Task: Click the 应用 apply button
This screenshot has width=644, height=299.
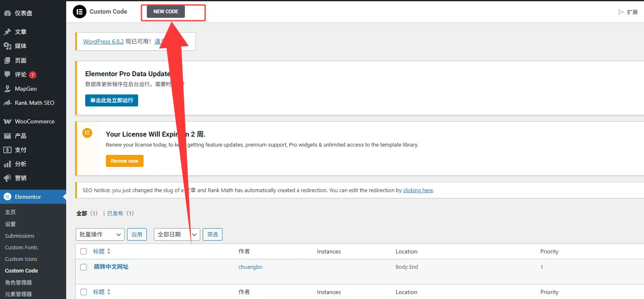Action: pyautogui.click(x=137, y=234)
